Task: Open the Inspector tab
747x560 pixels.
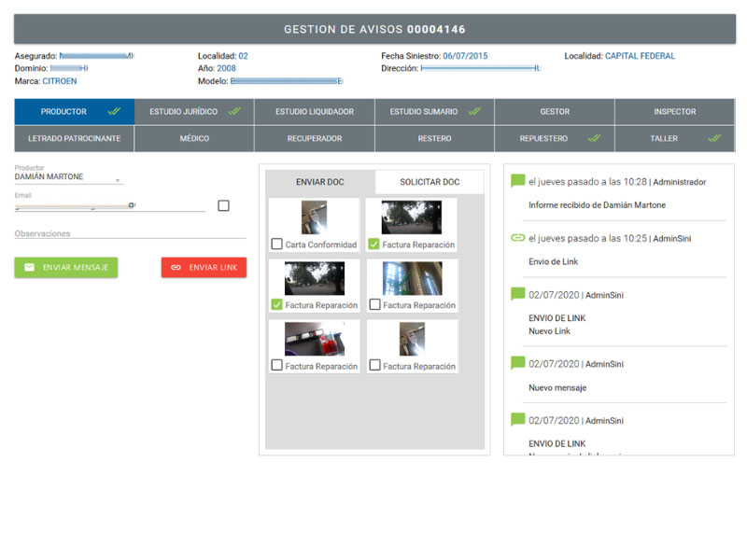Action: (x=674, y=112)
